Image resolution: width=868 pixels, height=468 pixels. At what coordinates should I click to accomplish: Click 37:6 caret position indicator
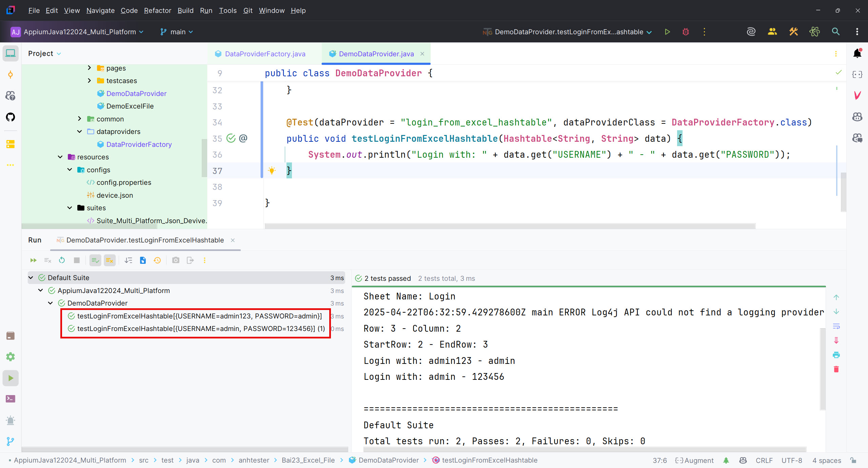coord(659,460)
